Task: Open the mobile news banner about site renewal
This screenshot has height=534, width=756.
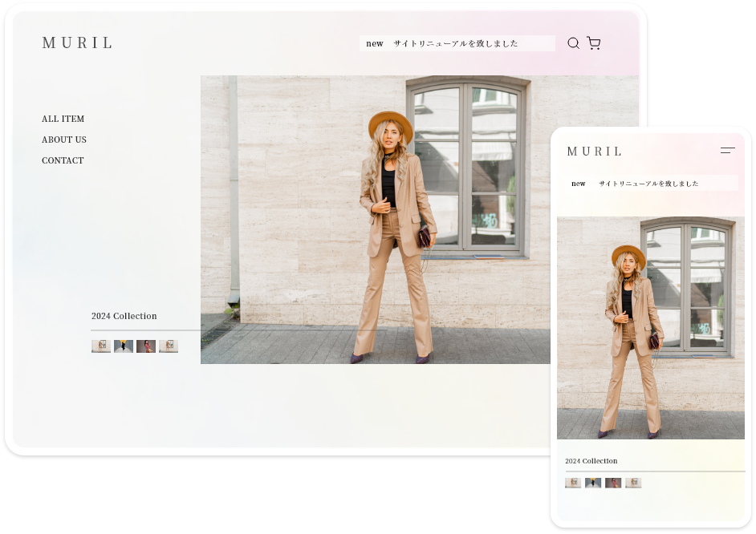Action: (650, 184)
